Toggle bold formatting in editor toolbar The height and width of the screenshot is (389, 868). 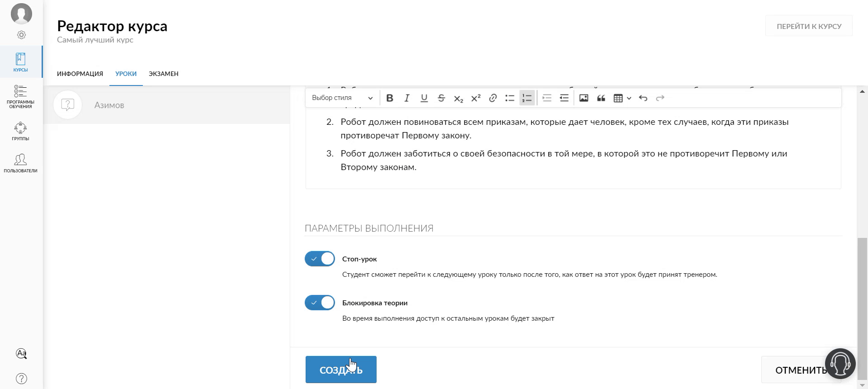click(x=390, y=98)
